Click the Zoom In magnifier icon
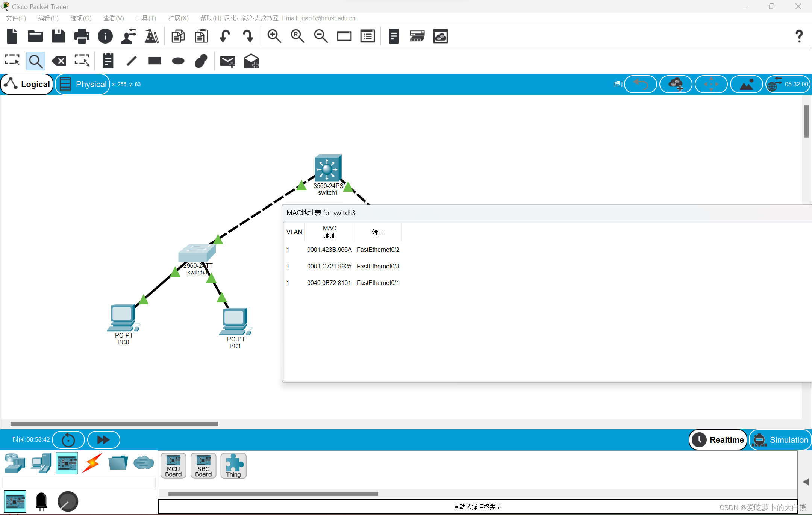 pyautogui.click(x=273, y=37)
